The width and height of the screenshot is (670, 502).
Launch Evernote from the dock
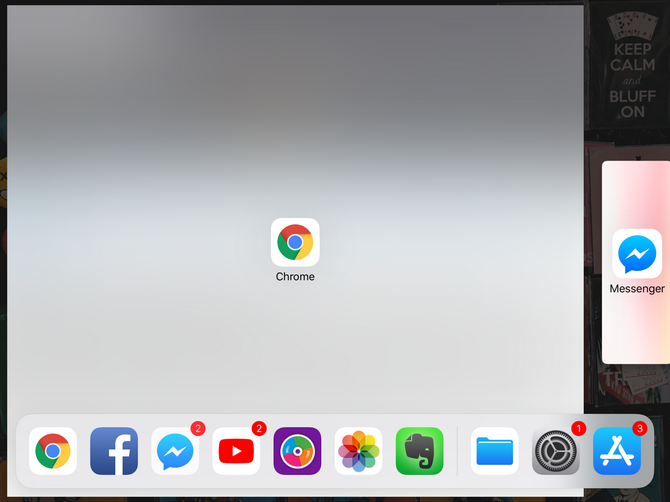pyautogui.click(x=419, y=451)
